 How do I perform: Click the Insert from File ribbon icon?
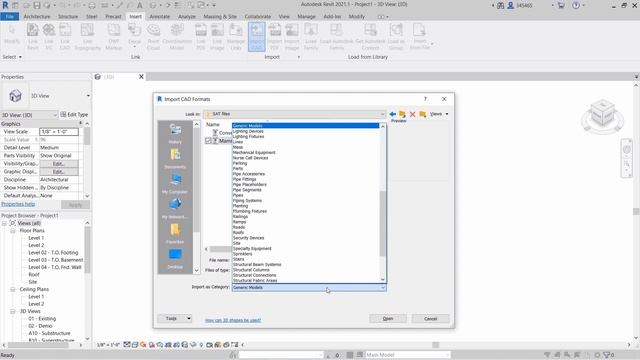420,37
